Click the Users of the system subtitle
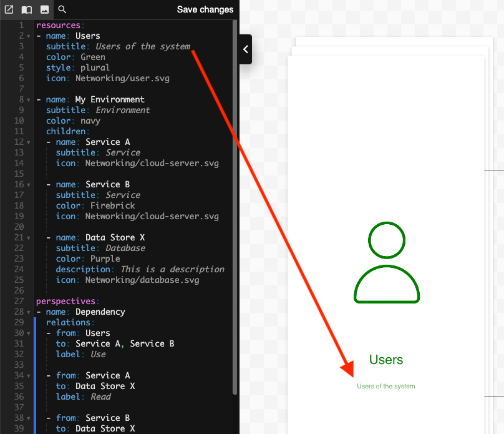The width and height of the screenshot is (504, 434). click(386, 386)
